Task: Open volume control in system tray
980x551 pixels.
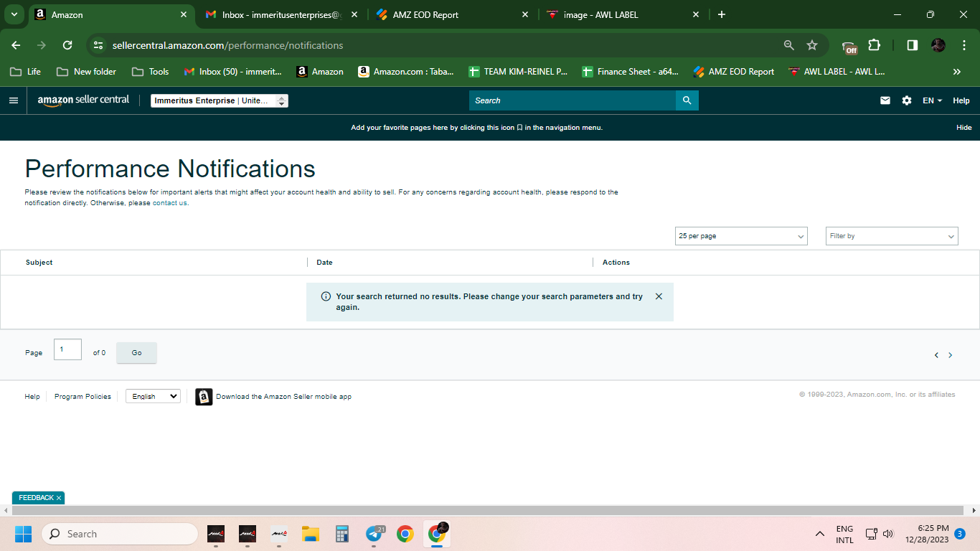Action: [x=888, y=534]
